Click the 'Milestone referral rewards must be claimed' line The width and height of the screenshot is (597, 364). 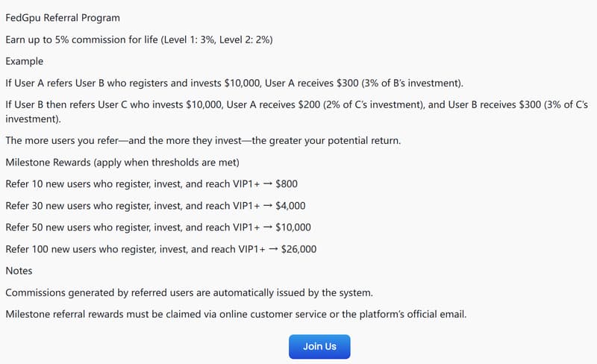click(236, 314)
